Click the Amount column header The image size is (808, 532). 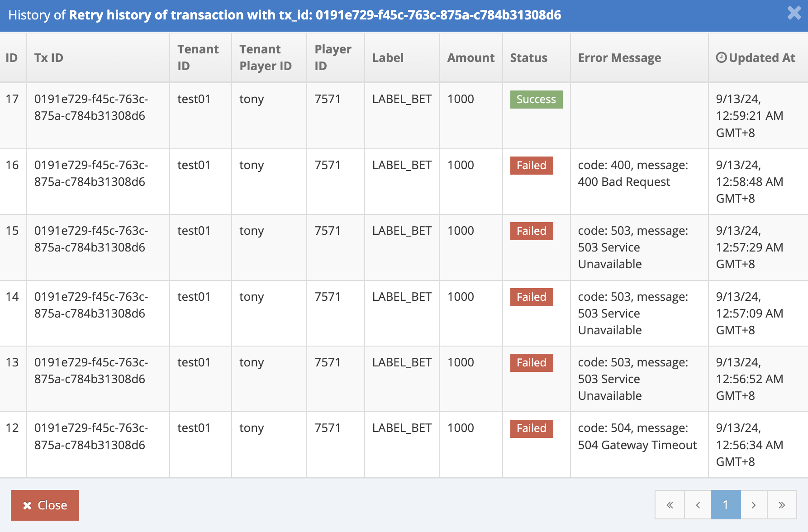471,58
